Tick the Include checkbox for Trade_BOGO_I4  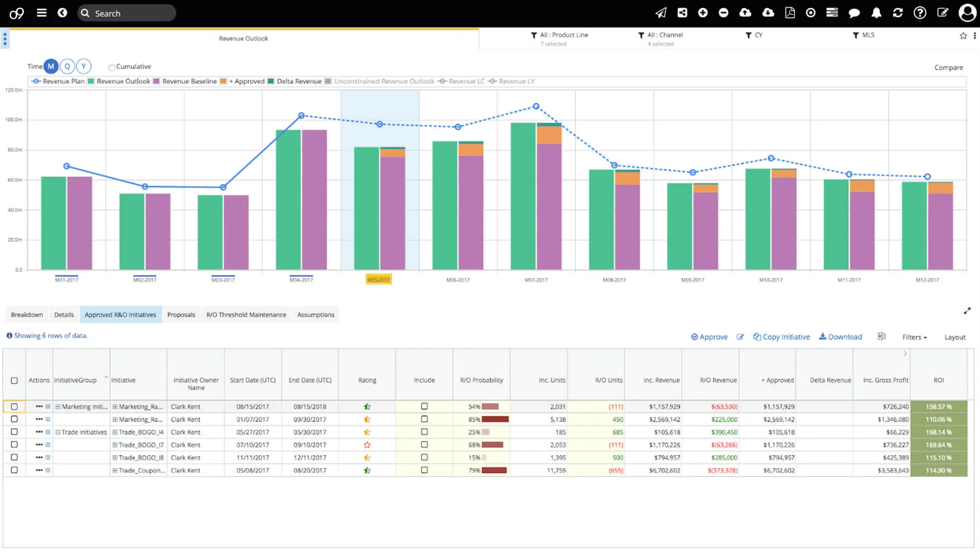click(x=424, y=432)
